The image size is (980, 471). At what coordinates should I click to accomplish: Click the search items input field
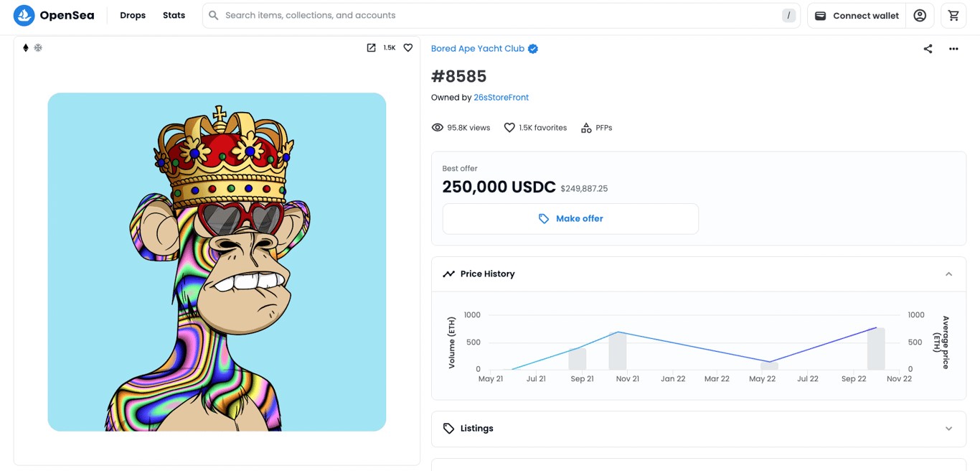(x=495, y=15)
